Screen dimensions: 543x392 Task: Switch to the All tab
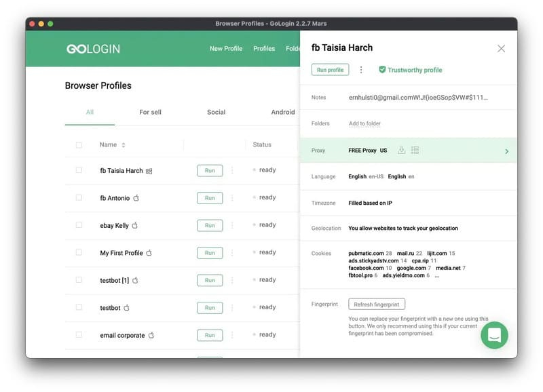coord(90,112)
